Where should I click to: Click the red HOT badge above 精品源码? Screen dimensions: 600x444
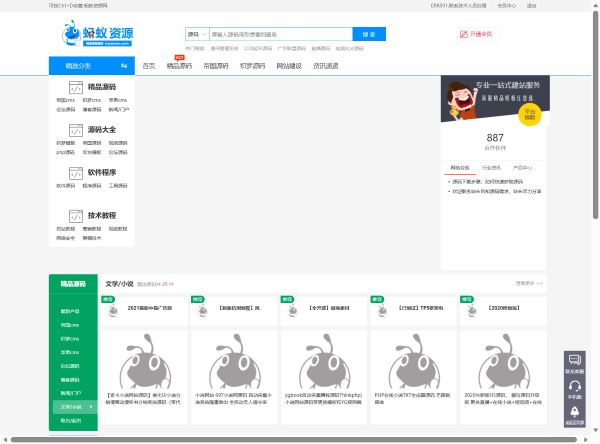point(179,58)
